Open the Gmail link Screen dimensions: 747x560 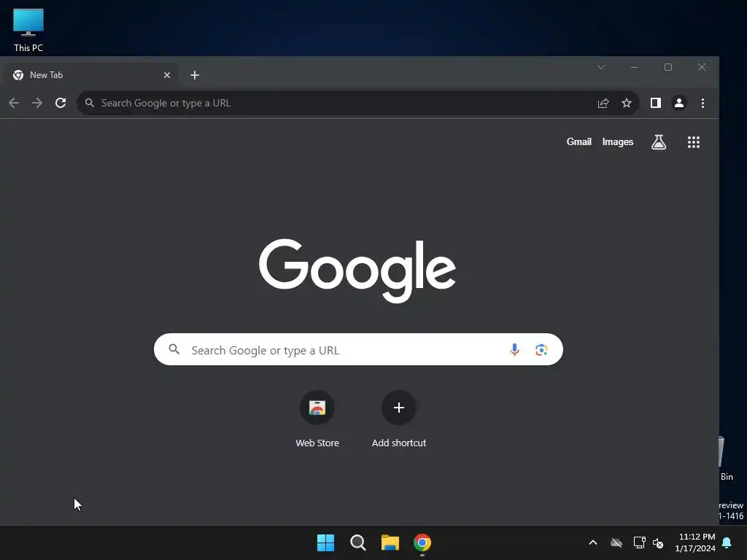tap(578, 142)
